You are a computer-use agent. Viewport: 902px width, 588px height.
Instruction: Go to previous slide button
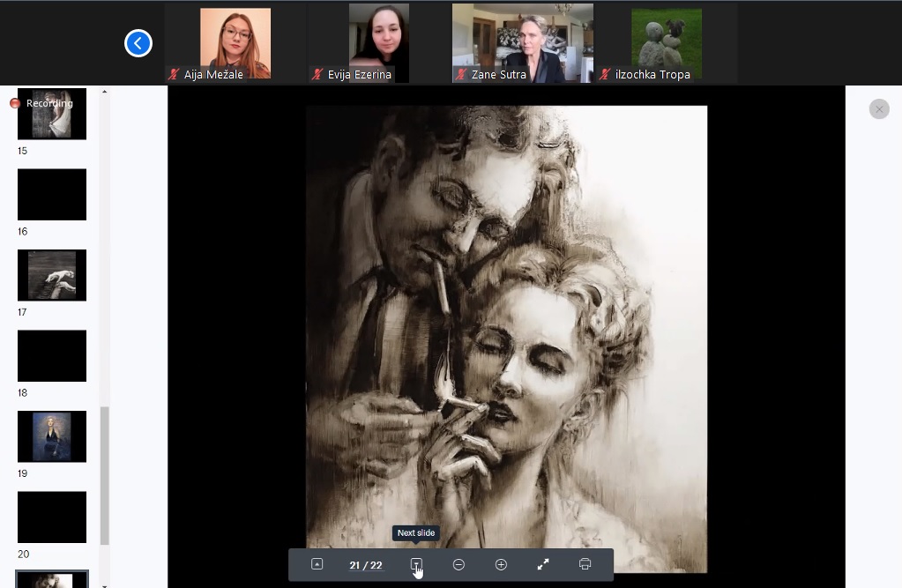(317, 564)
